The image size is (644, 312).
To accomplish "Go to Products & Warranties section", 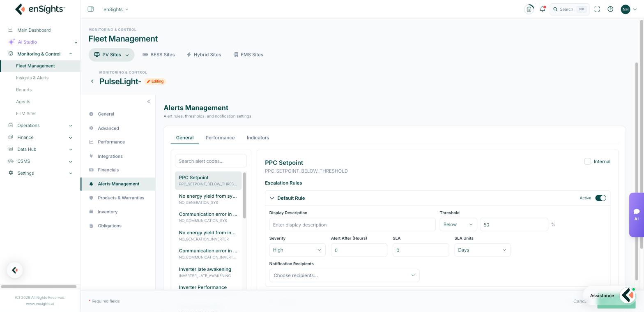I will 118,198.
